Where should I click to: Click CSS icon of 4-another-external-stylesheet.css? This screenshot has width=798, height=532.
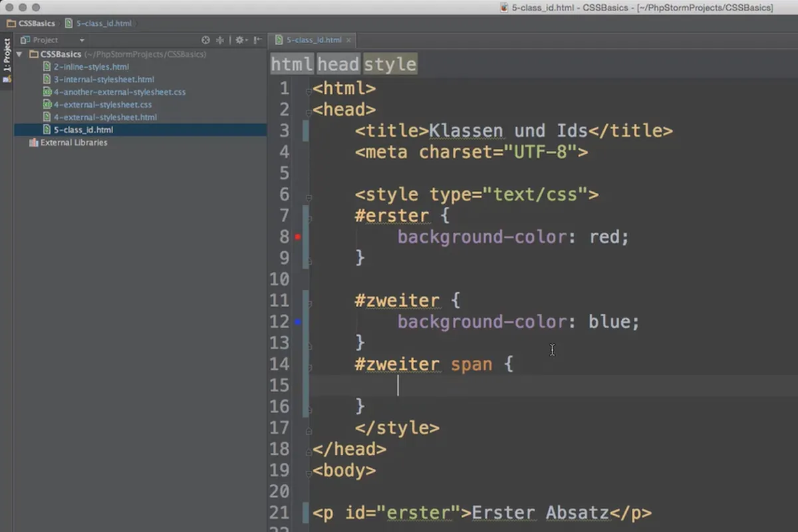click(47, 92)
